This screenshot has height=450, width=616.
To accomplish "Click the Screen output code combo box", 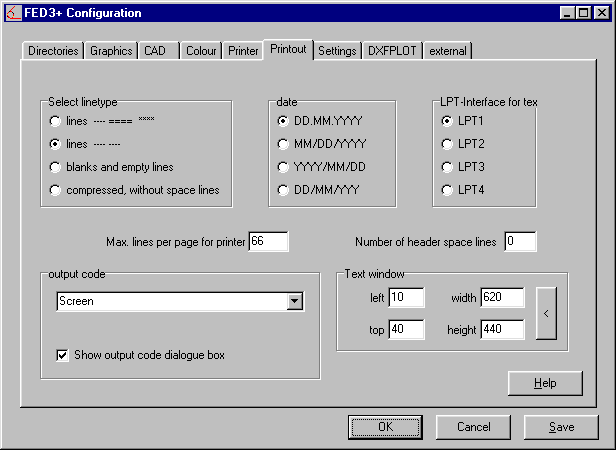I will [x=170, y=300].
